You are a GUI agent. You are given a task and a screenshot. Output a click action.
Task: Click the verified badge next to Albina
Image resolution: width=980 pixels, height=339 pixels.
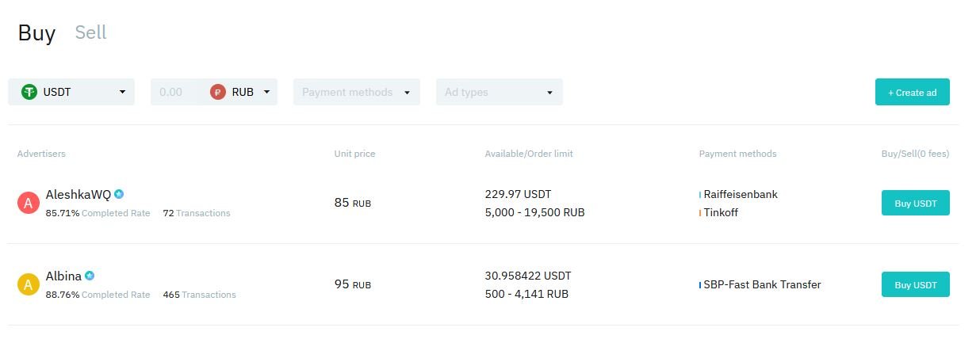pyautogui.click(x=90, y=276)
